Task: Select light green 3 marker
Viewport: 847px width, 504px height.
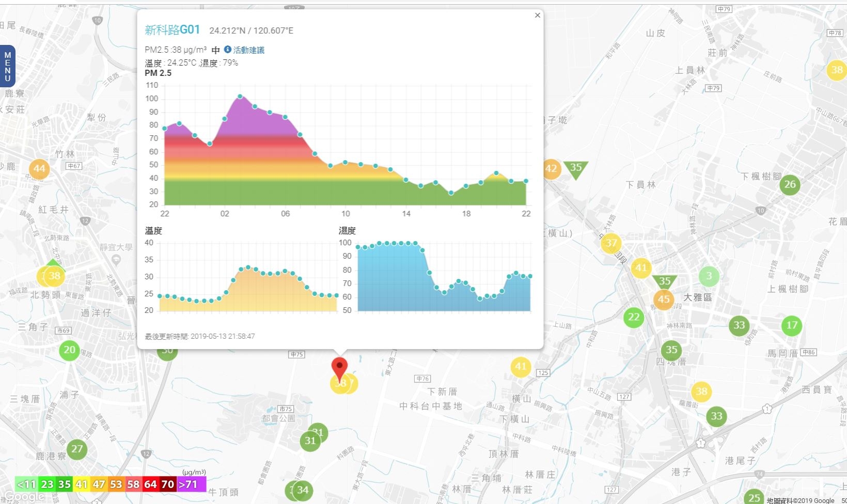Action: (x=709, y=276)
